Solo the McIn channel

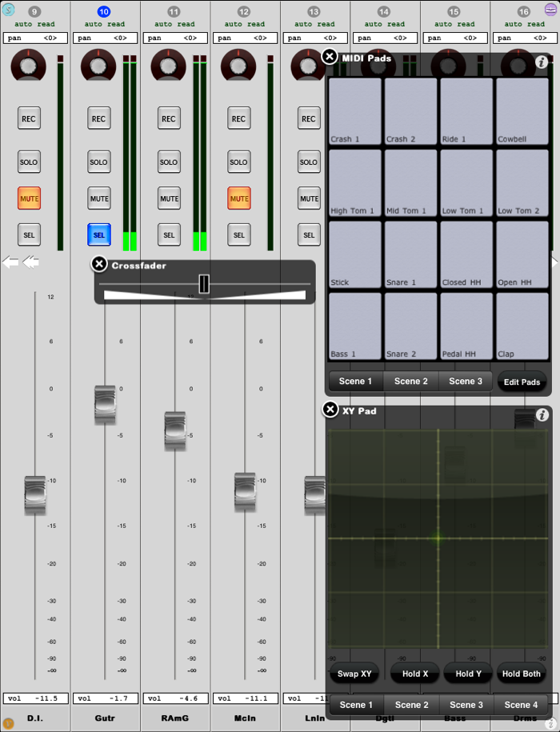239,162
